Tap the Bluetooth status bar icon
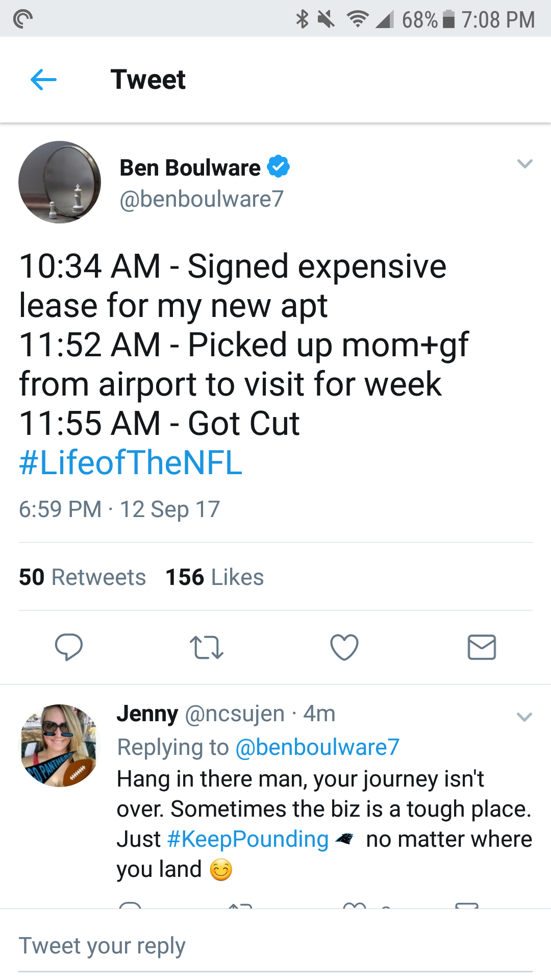 coord(303,19)
